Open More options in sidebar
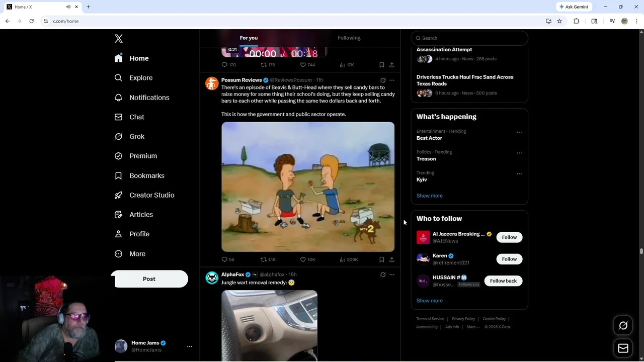The image size is (644, 362). click(130, 254)
